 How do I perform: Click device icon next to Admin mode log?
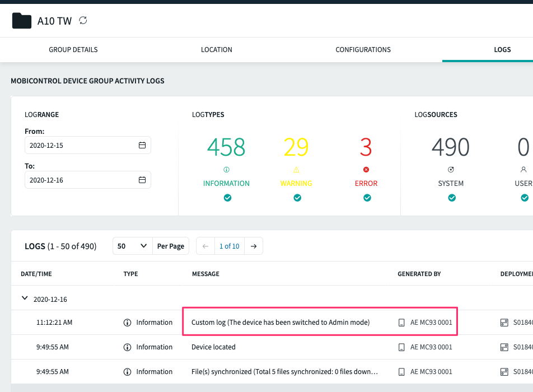pyautogui.click(x=401, y=323)
